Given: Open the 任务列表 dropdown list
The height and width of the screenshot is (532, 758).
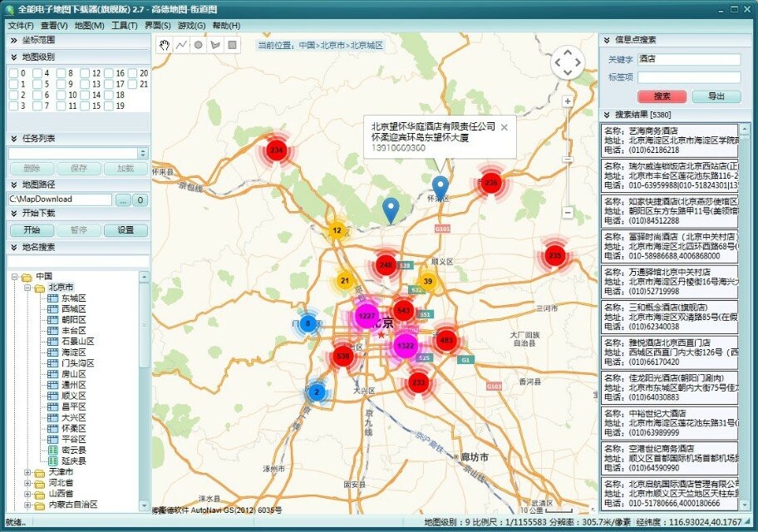Looking at the screenshot, I should 141,151.
